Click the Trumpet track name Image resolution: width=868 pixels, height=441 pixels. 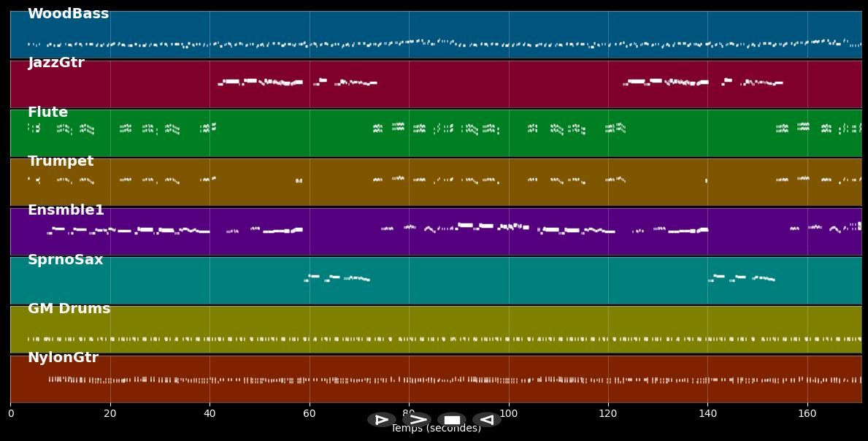click(61, 161)
